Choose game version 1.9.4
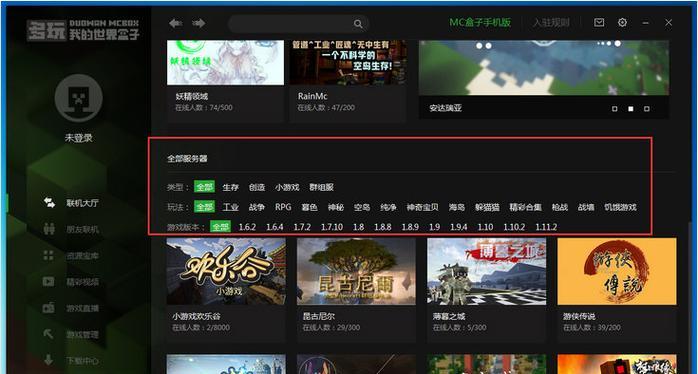 coord(459,227)
